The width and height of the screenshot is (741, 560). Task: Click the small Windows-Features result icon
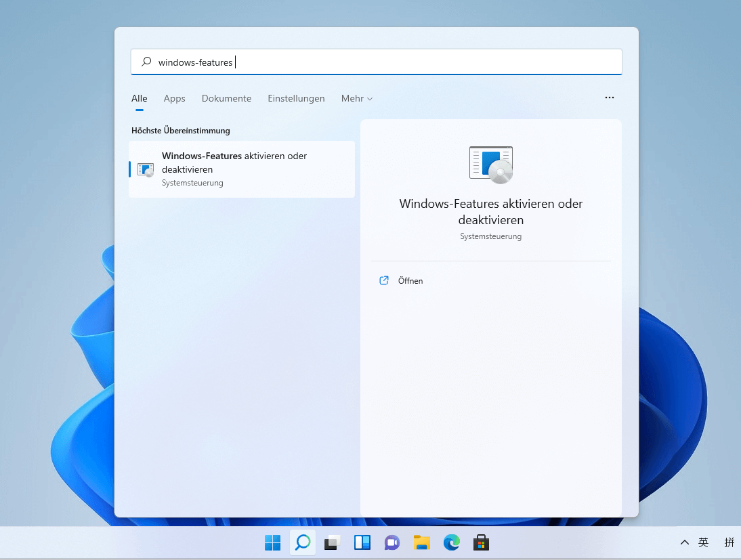pyautogui.click(x=146, y=169)
